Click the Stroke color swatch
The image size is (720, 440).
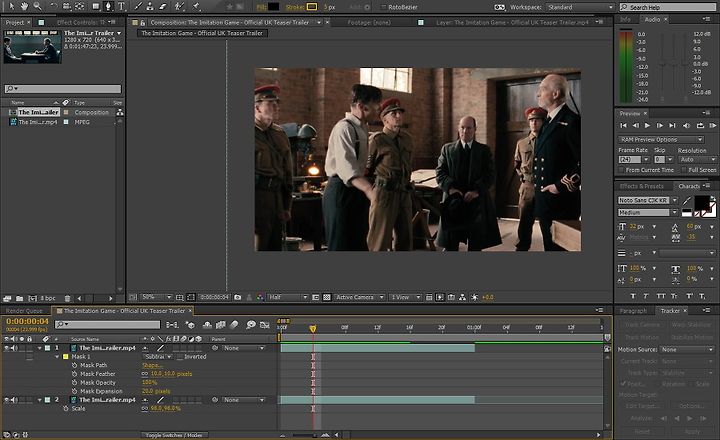point(312,7)
